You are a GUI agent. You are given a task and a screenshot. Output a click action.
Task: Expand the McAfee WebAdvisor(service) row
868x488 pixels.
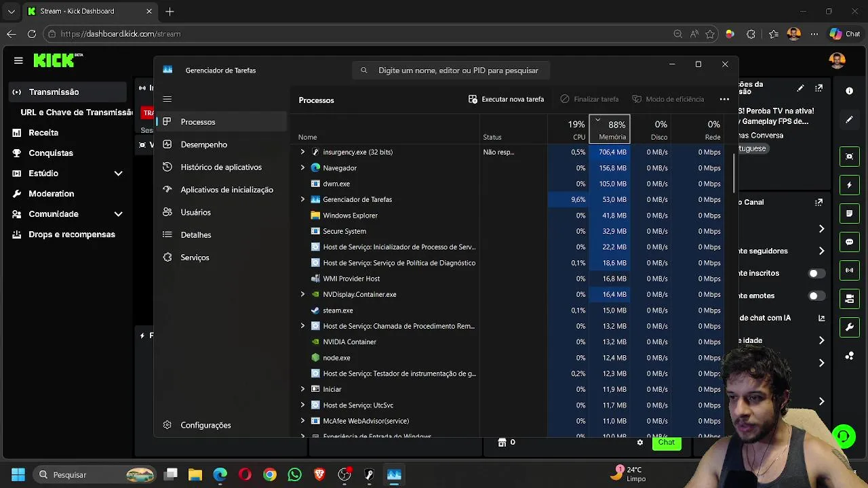click(x=302, y=421)
